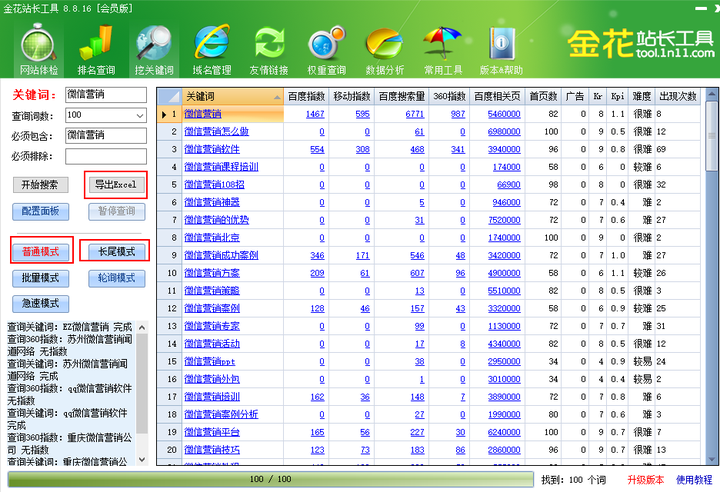Switch to 批量模式 batch mode
Screen dimensions: 720x492
[x=40, y=278]
